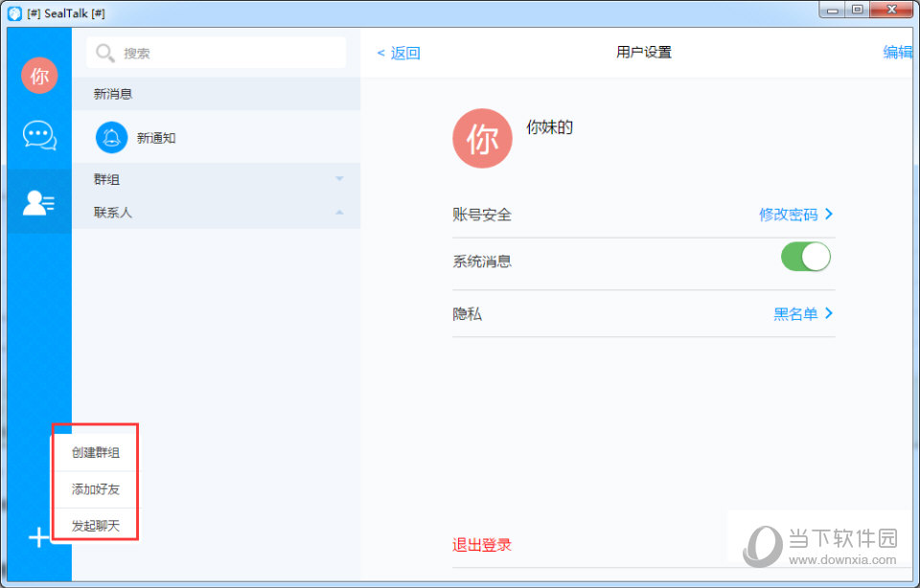This screenshot has width=920, height=588.
Task: Click 退出登录 to log out
Action: (482, 545)
